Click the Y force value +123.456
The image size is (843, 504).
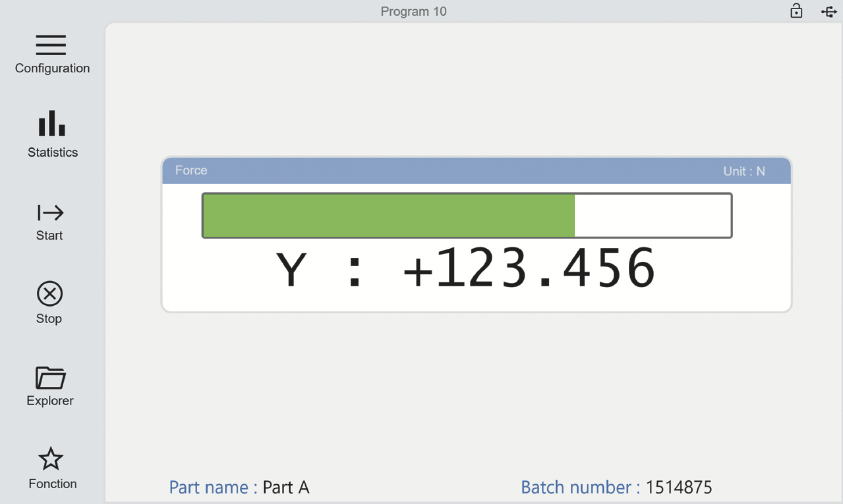tap(529, 268)
